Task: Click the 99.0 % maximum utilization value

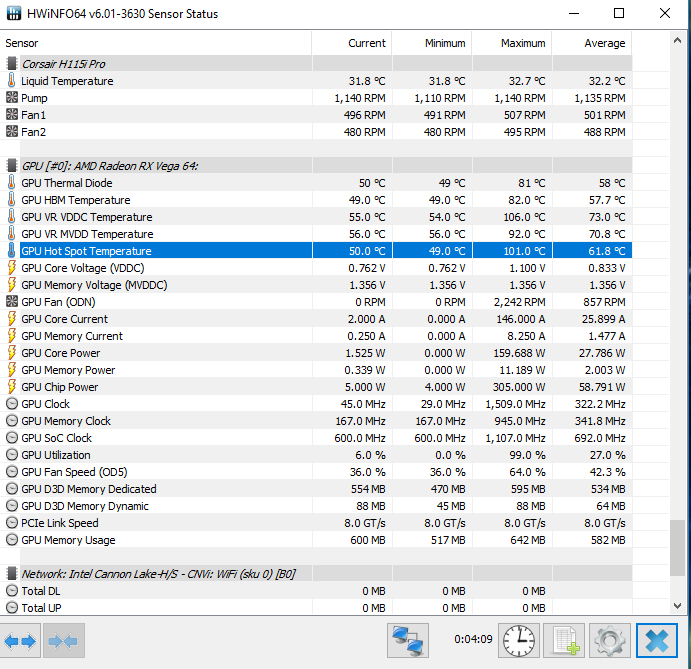Action: point(527,455)
